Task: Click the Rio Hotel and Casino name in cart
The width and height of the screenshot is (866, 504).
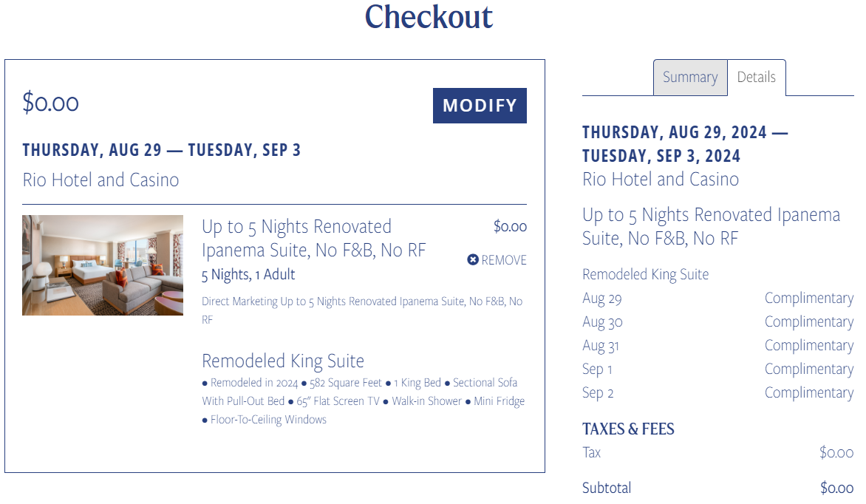Action: [x=100, y=180]
